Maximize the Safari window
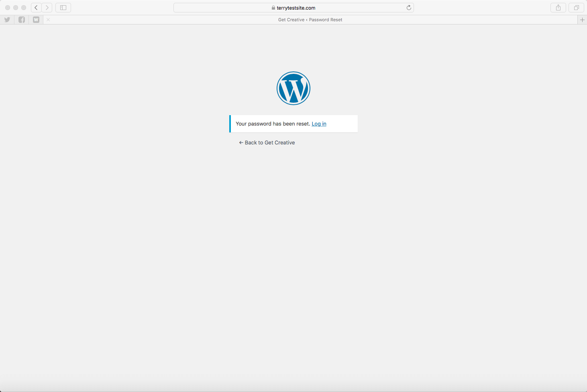The height and width of the screenshot is (392, 587). (x=24, y=8)
